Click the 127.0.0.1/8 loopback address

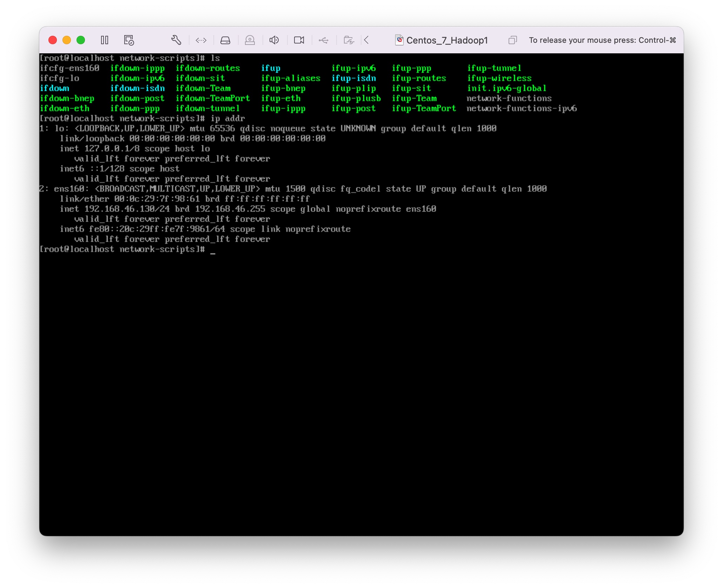[x=112, y=149]
